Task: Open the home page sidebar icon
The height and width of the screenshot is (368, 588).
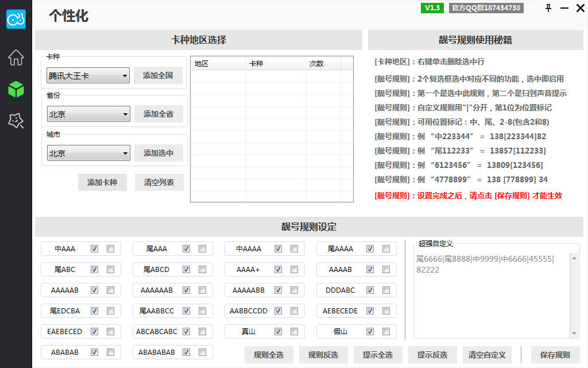Action: [x=16, y=57]
